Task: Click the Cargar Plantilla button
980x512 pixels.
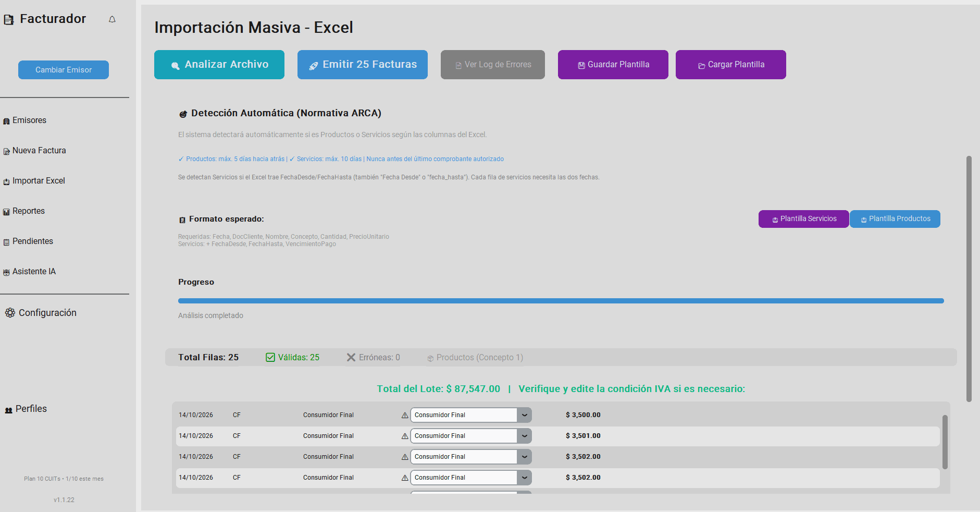Action: coord(731,65)
